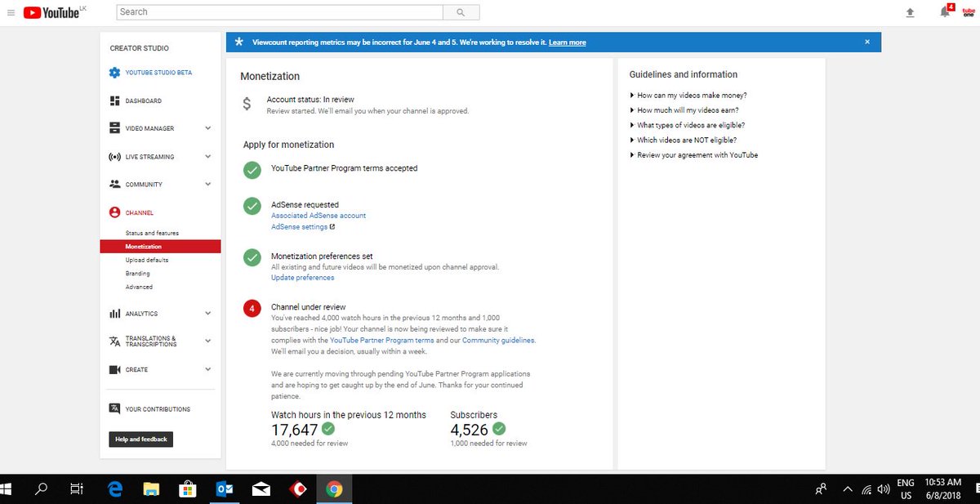Click the Community people icon

tap(114, 185)
